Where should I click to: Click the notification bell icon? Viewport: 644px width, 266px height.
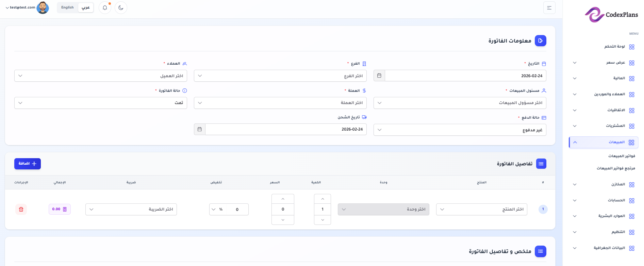click(105, 7)
